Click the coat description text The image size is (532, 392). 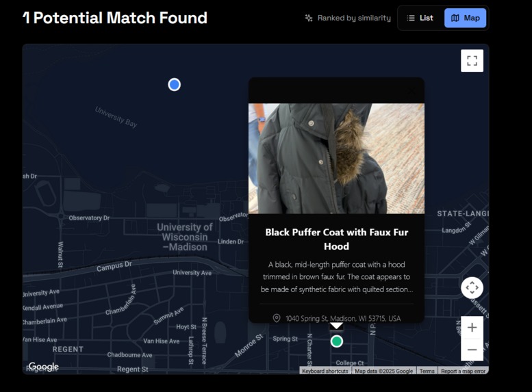click(x=337, y=276)
